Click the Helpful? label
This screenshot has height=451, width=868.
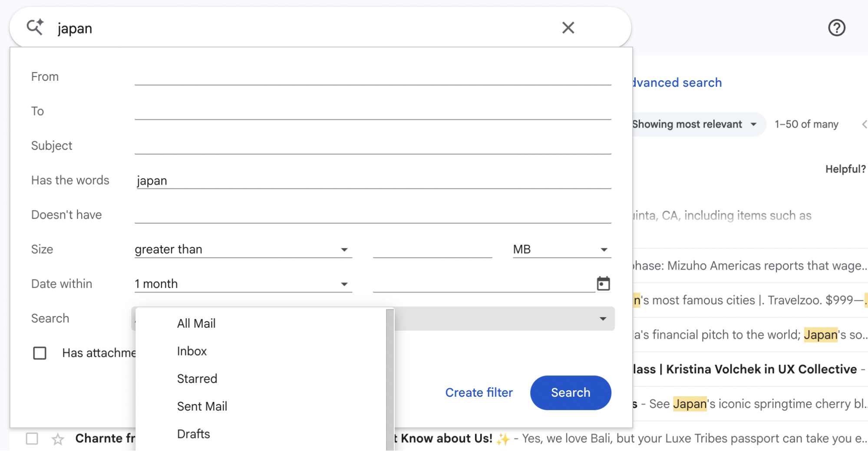845,169
